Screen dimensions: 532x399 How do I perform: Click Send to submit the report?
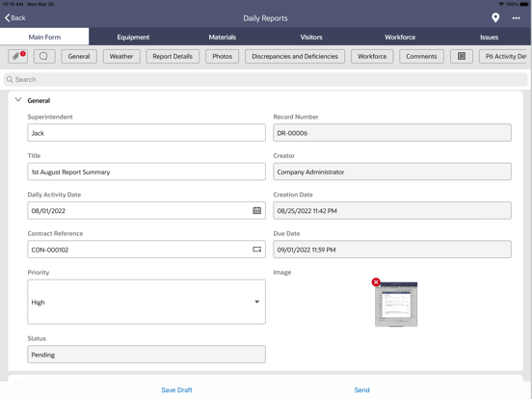click(x=361, y=389)
